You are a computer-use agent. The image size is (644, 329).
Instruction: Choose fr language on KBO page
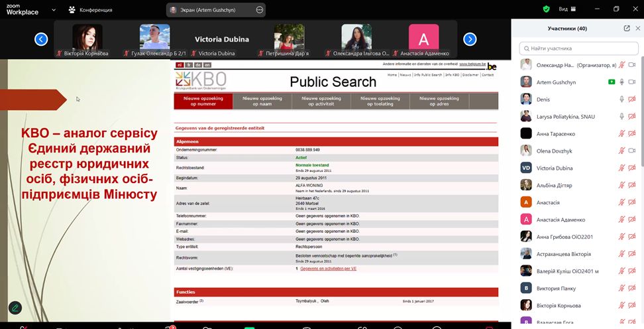pos(189,65)
